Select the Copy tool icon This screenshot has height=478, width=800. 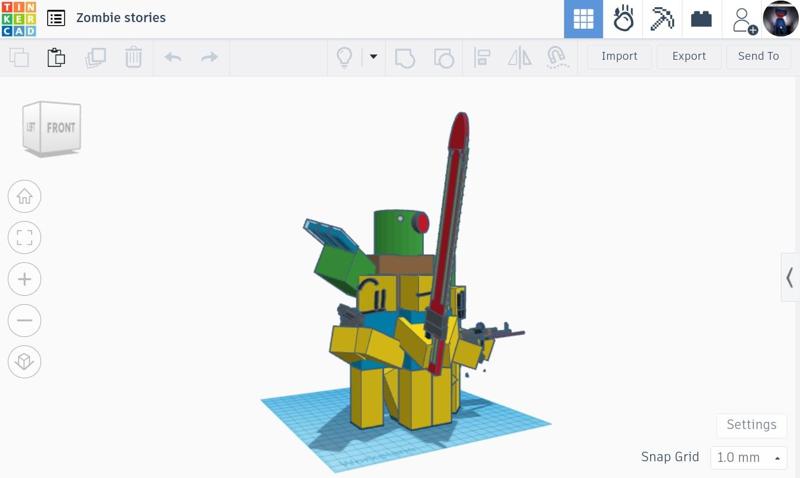coord(19,57)
